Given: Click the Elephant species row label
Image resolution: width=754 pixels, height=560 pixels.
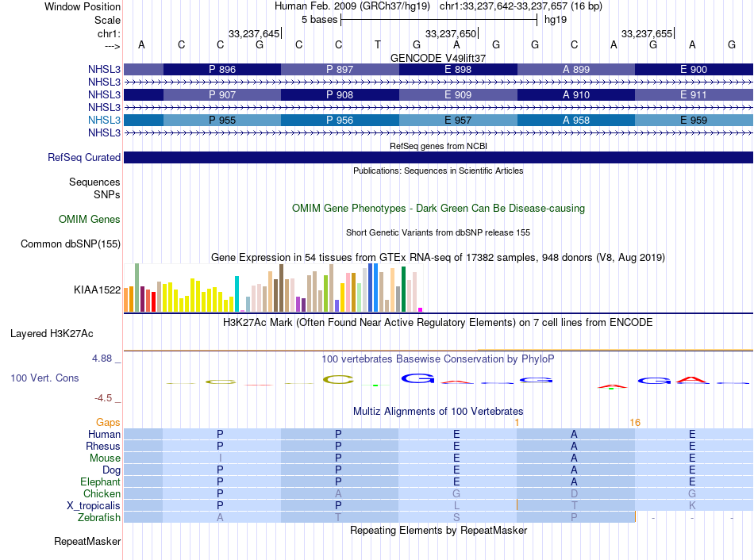Looking at the screenshot, I should pos(101,481).
